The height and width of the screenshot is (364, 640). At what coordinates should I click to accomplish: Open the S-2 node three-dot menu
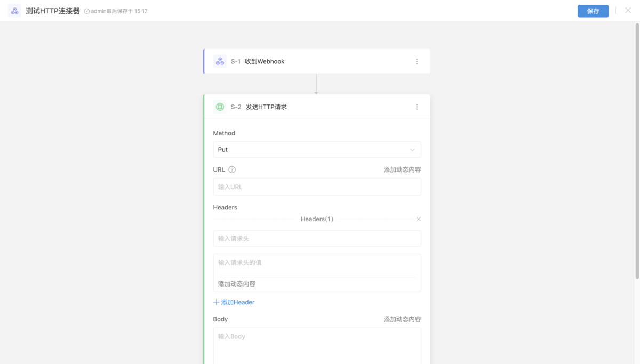417,107
